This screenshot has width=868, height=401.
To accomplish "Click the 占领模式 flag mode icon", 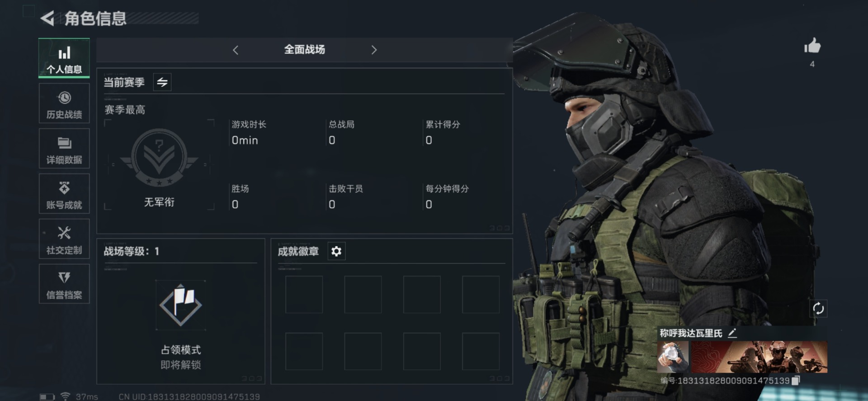I will pos(181,305).
